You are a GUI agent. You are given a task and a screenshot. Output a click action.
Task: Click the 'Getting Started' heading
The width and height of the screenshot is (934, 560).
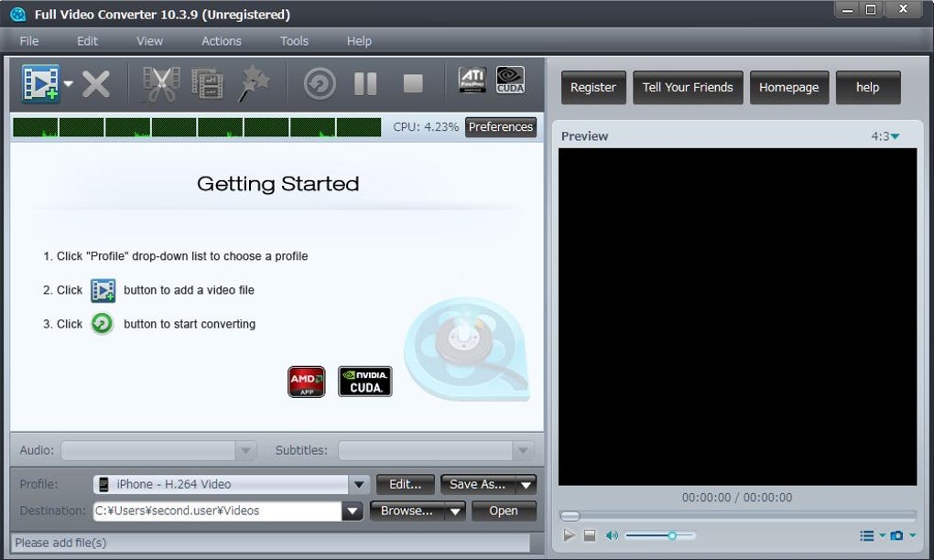[x=277, y=184]
